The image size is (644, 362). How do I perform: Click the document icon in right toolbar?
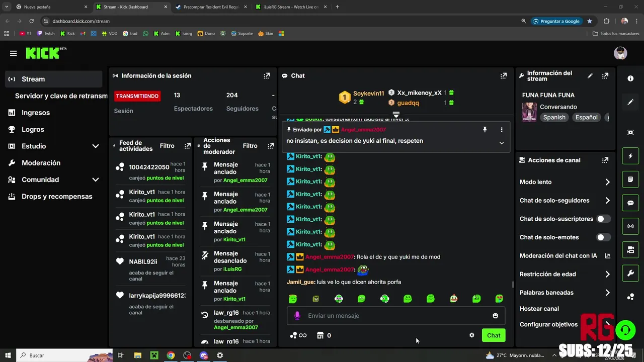coord(630,179)
